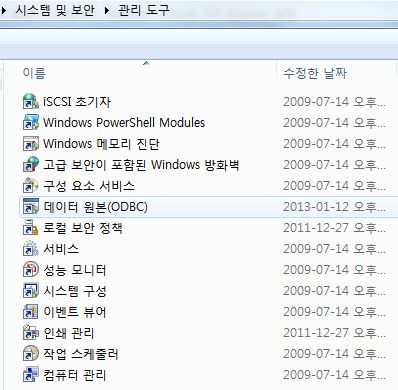Select the iSCSI 초기자 file name
This screenshot has height=390, width=398.
[77, 102]
